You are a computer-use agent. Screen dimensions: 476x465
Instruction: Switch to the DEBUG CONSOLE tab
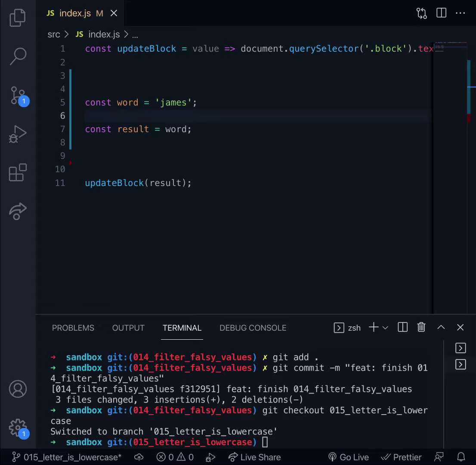click(253, 328)
